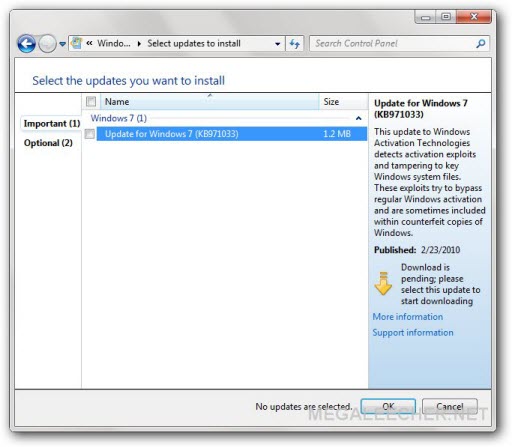Open the recent pages dropdown arrow
Screen dimensions: 512x447
tap(62, 44)
